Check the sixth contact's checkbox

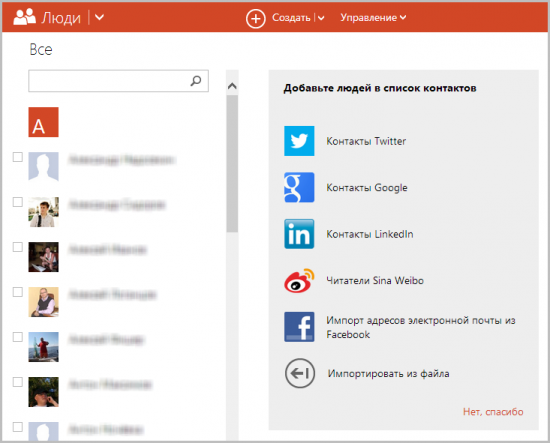(18, 382)
